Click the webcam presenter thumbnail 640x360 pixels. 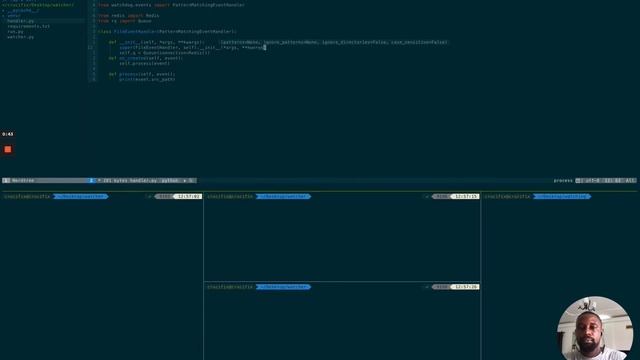(595, 328)
